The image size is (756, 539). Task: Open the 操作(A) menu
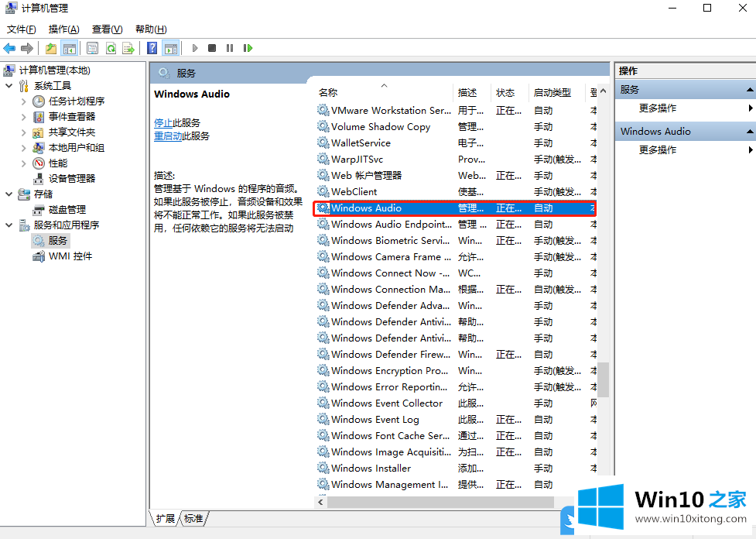[63, 29]
